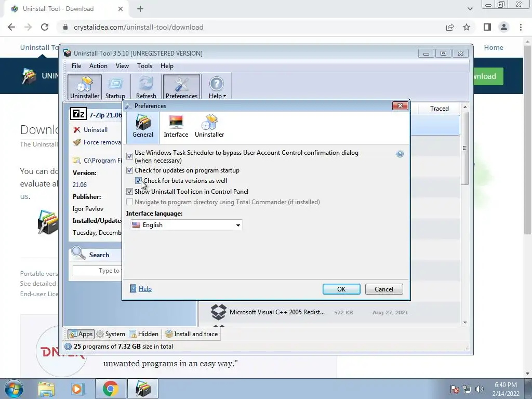This screenshot has width=532, height=399.
Task: Open Windows Explorer from the taskbar
Action: point(46,389)
